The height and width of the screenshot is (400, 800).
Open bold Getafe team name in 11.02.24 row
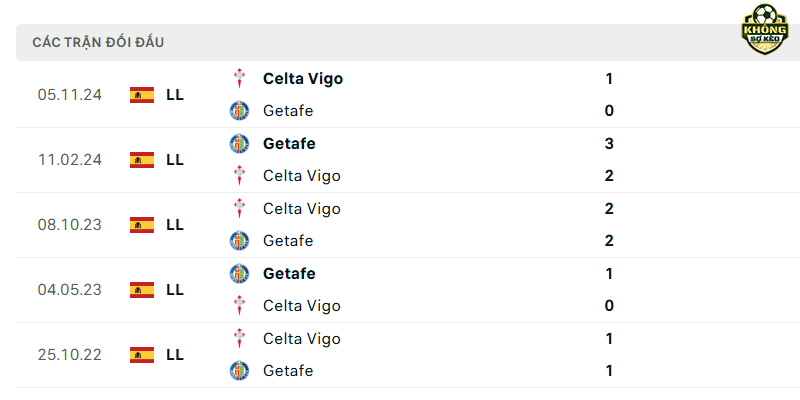coord(289,143)
